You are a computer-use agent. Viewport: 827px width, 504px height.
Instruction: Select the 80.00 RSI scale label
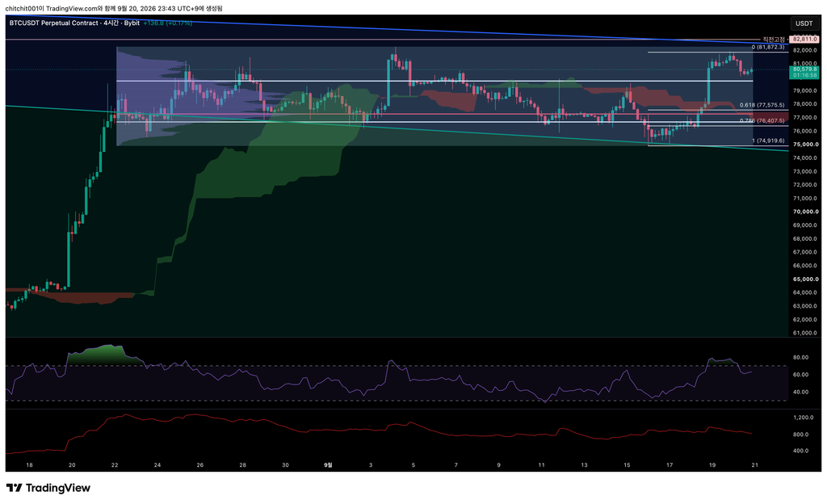(800, 358)
